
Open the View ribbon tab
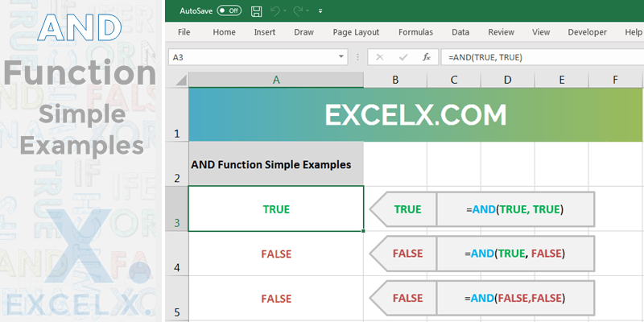(541, 32)
